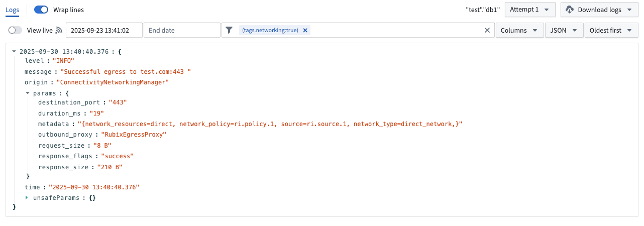Change the Oldest first sort order
This screenshot has height=226, width=644.
610,30
